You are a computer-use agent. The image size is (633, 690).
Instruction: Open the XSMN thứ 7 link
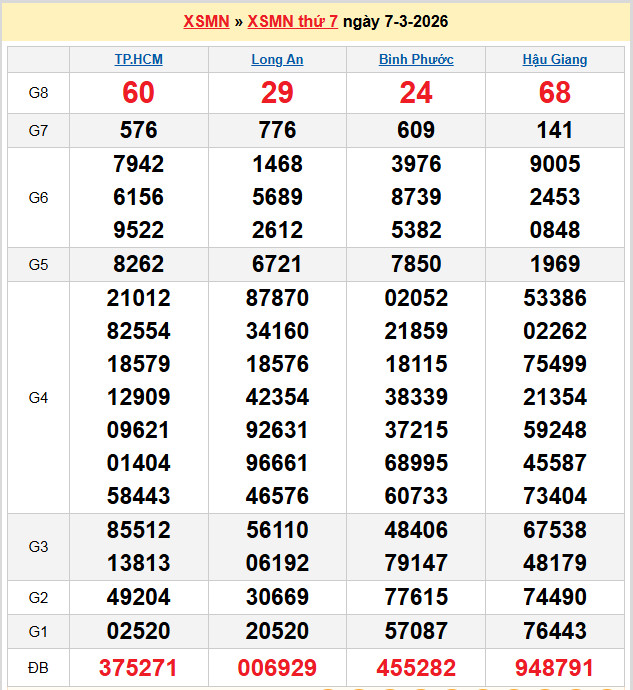point(292,21)
